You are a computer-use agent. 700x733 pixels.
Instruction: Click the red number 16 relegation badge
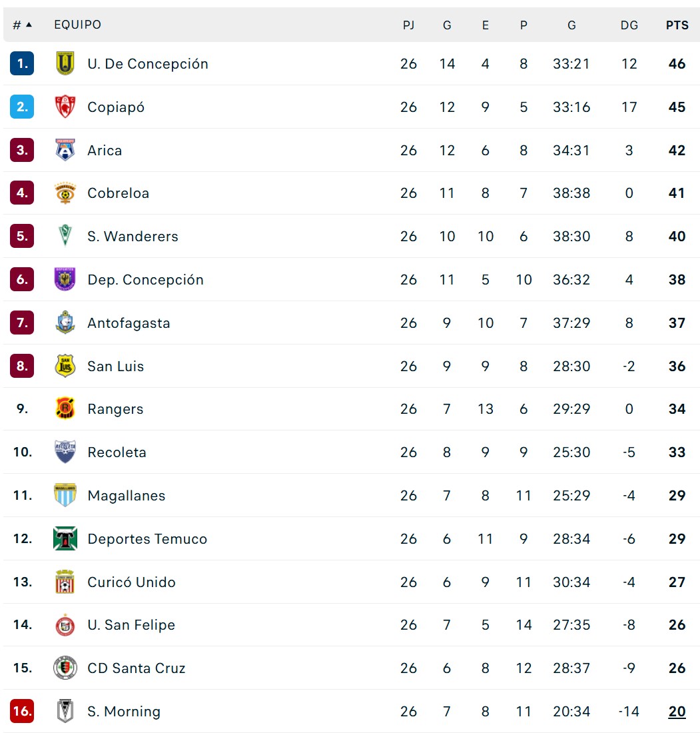tap(22, 711)
